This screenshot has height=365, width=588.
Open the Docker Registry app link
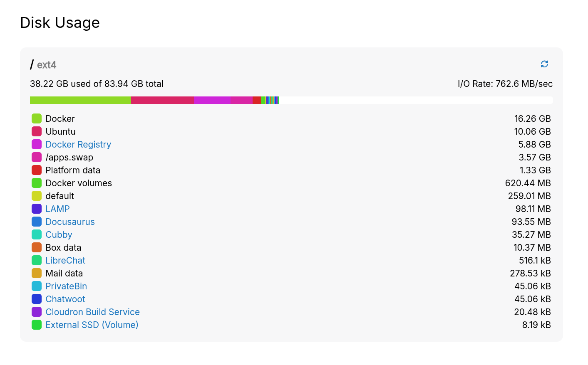pyautogui.click(x=78, y=144)
